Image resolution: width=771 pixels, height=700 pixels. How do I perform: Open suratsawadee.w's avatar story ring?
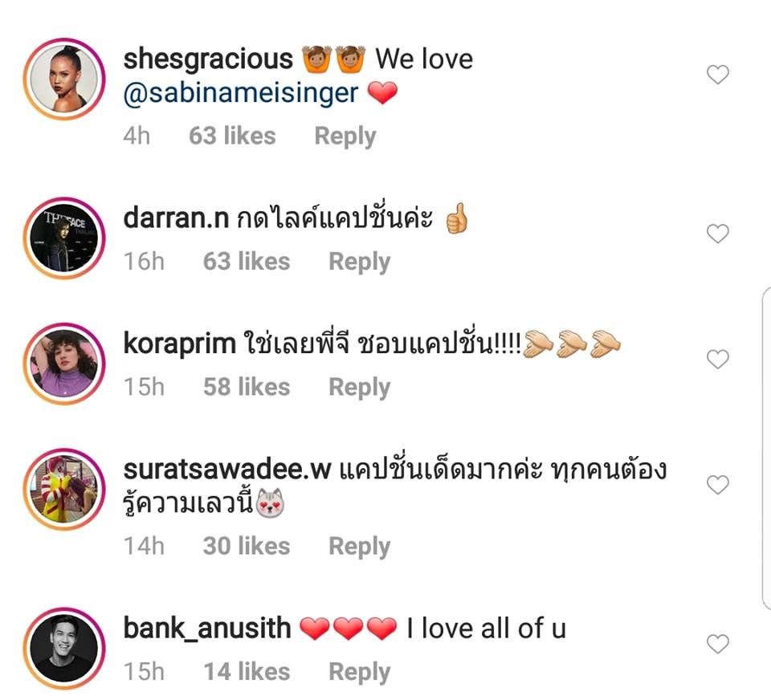tap(64, 489)
